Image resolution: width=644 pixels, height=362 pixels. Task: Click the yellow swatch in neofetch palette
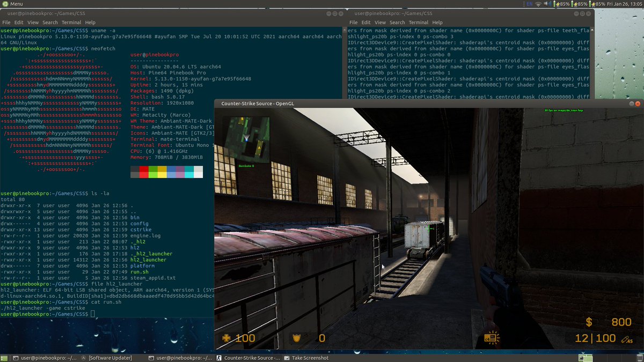coord(162,172)
